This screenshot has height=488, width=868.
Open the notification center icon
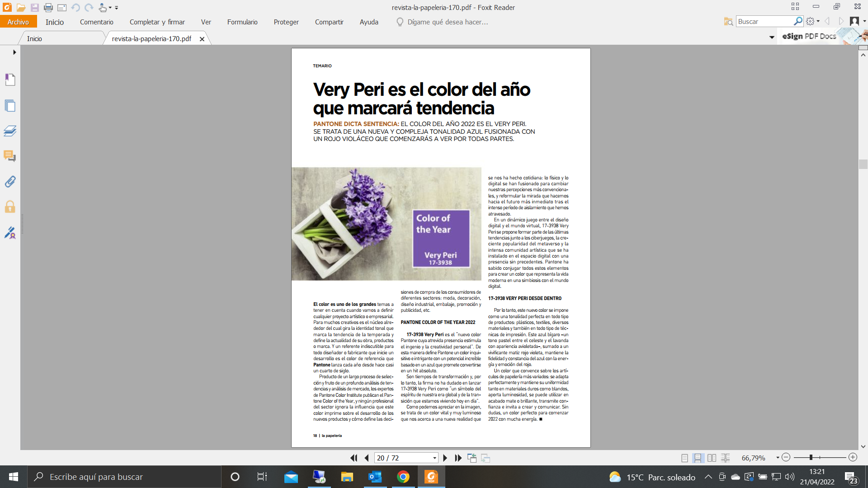tap(851, 477)
